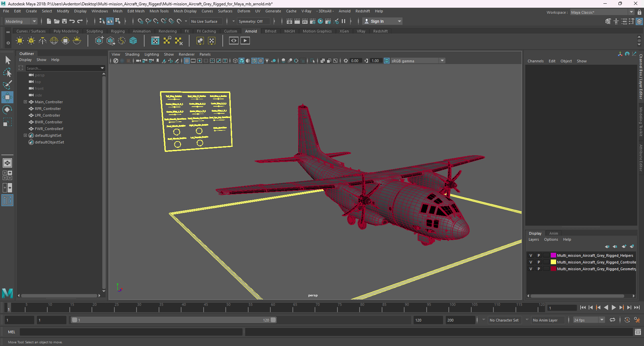Click the Outliner search field
644x346 pixels.
(x=62, y=68)
